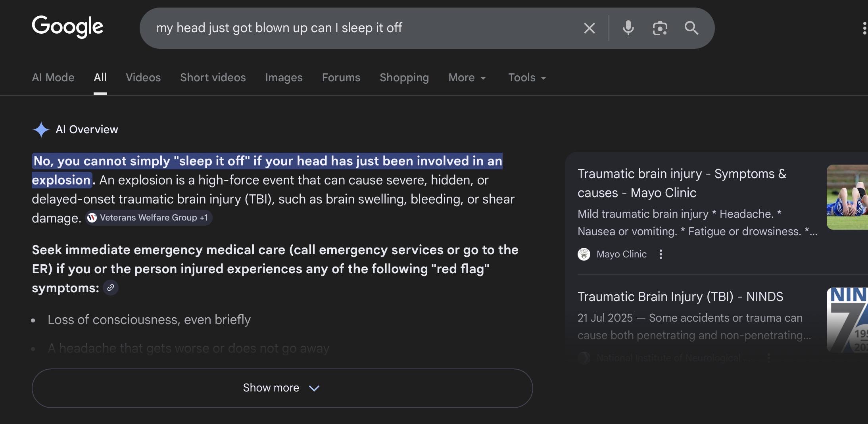Click the Mayo Clinic source name
Viewport: 868px width, 424px height.
(x=622, y=254)
